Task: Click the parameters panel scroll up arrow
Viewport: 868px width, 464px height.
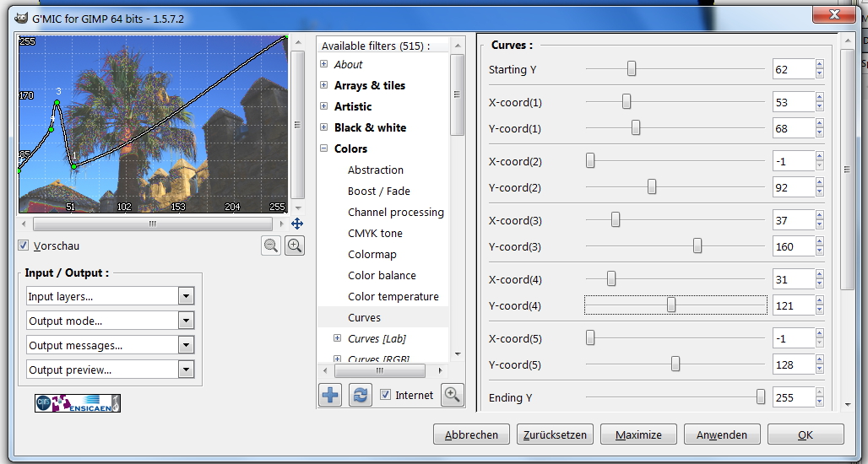Action: [848, 41]
